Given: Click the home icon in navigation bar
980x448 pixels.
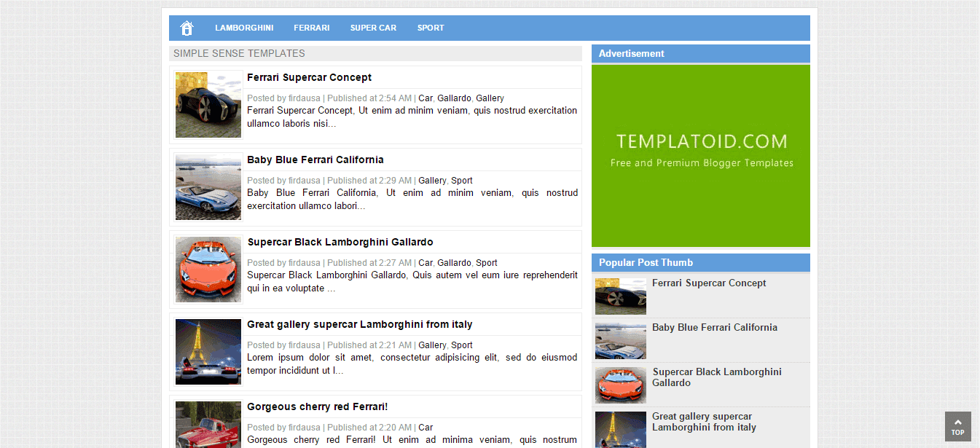Looking at the screenshot, I should tap(187, 28).
